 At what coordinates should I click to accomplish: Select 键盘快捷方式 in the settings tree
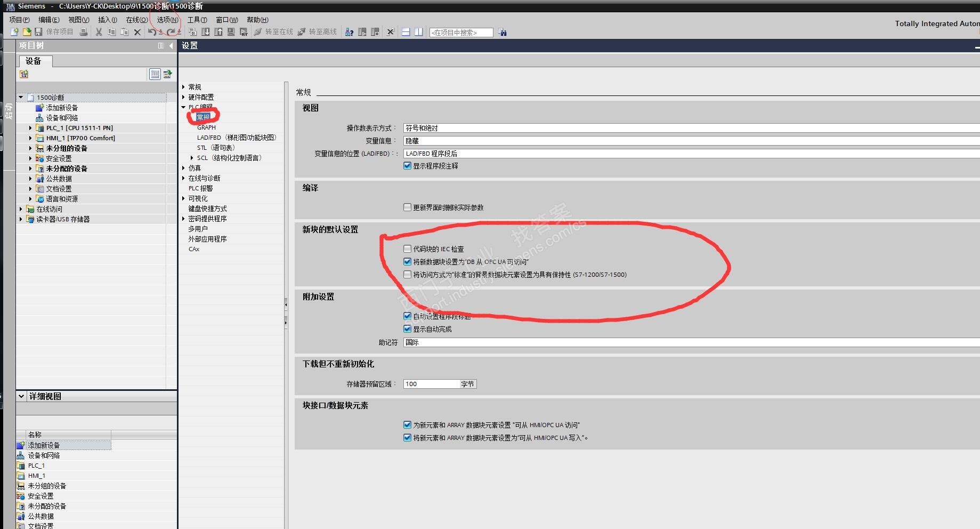(x=207, y=209)
